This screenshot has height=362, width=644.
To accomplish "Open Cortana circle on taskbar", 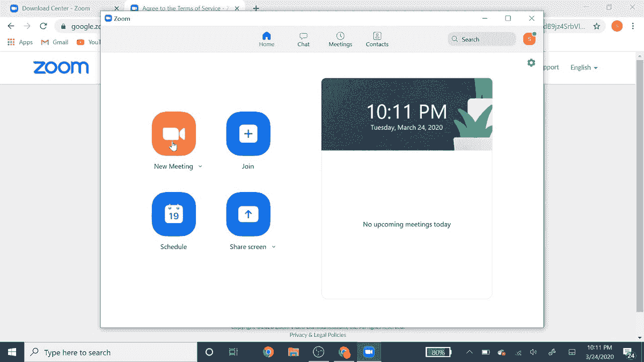I will 209,352.
